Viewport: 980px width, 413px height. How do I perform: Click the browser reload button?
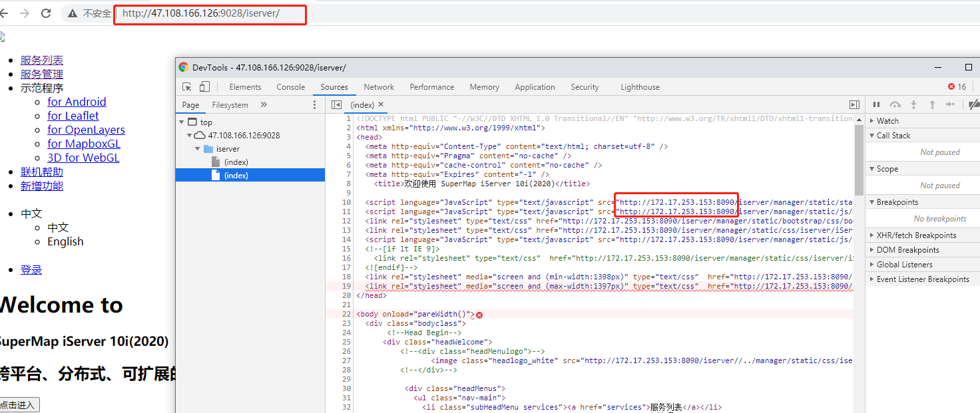[46, 13]
